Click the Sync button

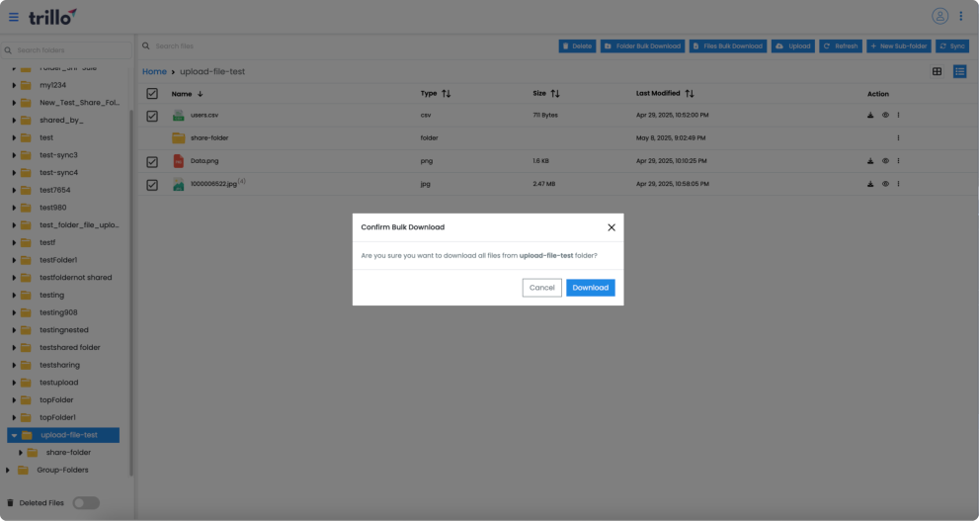point(952,46)
